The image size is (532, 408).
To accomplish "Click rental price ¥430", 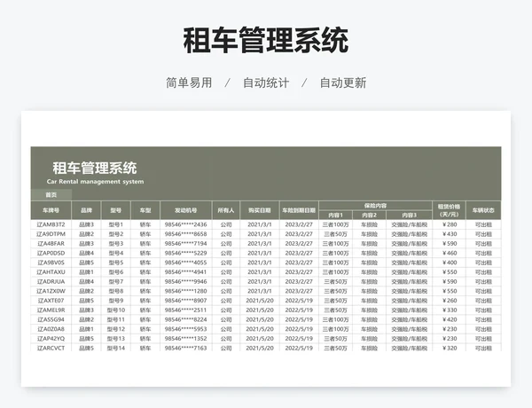I will point(450,234).
